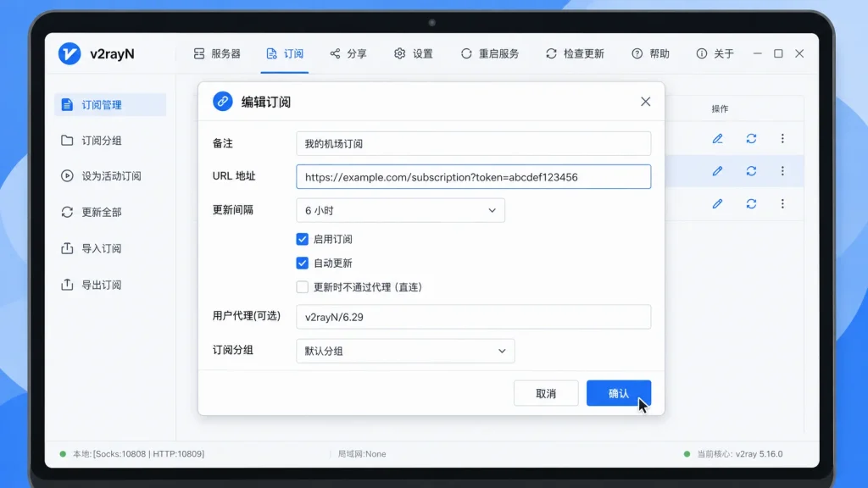
Task: Click the edit pencil icon in third row
Action: [x=717, y=203]
